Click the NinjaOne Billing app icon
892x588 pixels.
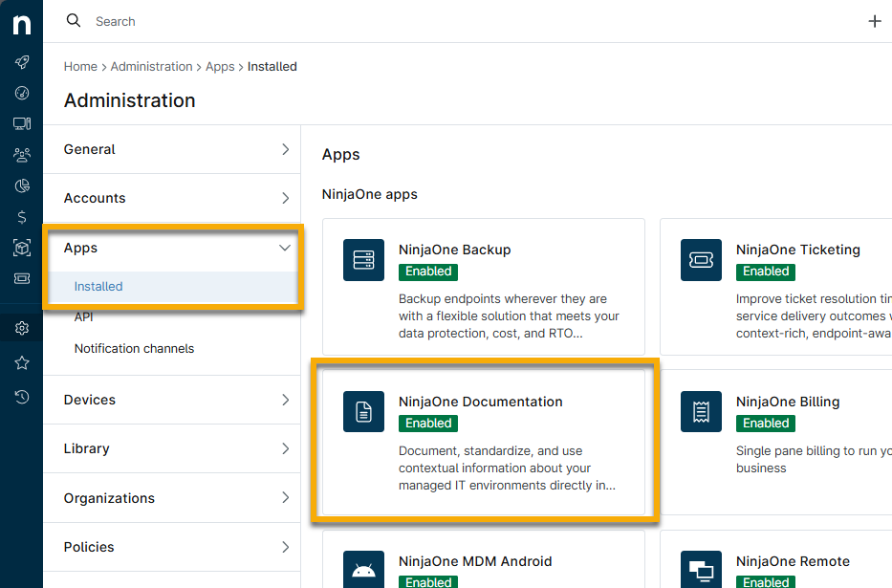coord(701,412)
